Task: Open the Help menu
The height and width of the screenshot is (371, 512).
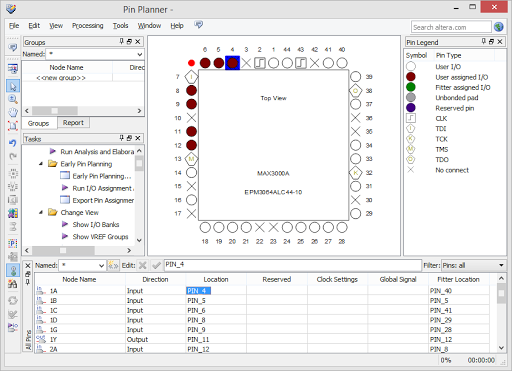Action: (177, 26)
